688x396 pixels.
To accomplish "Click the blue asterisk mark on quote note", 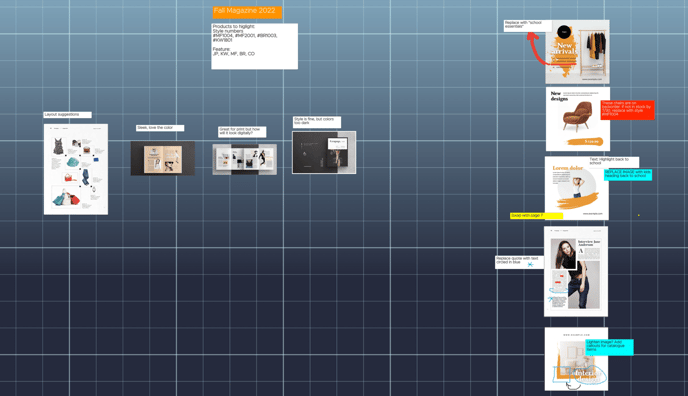I will pos(530,264).
